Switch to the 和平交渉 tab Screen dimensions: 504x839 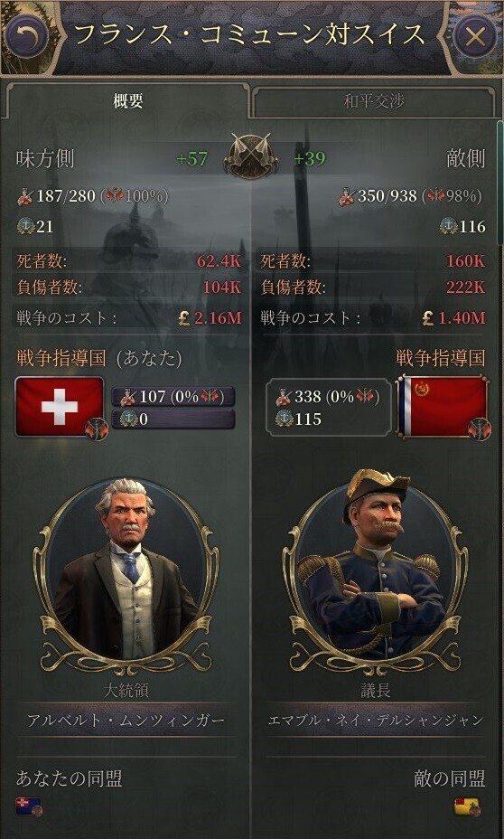[374, 101]
